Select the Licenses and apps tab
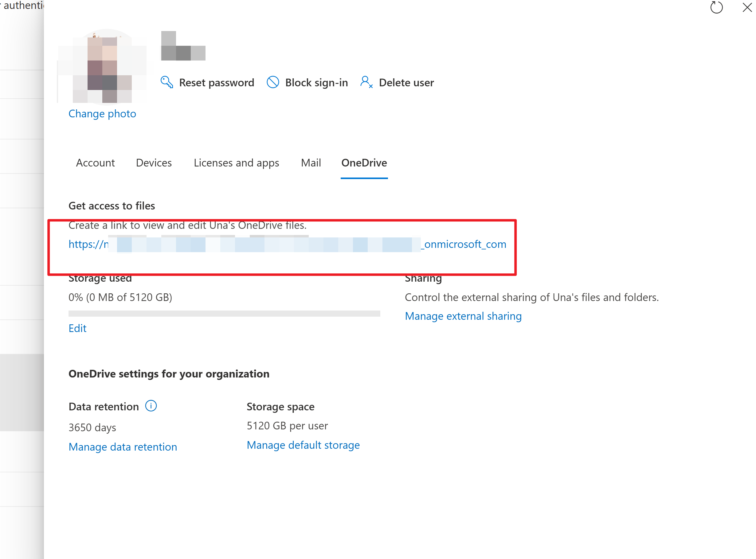 236,163
